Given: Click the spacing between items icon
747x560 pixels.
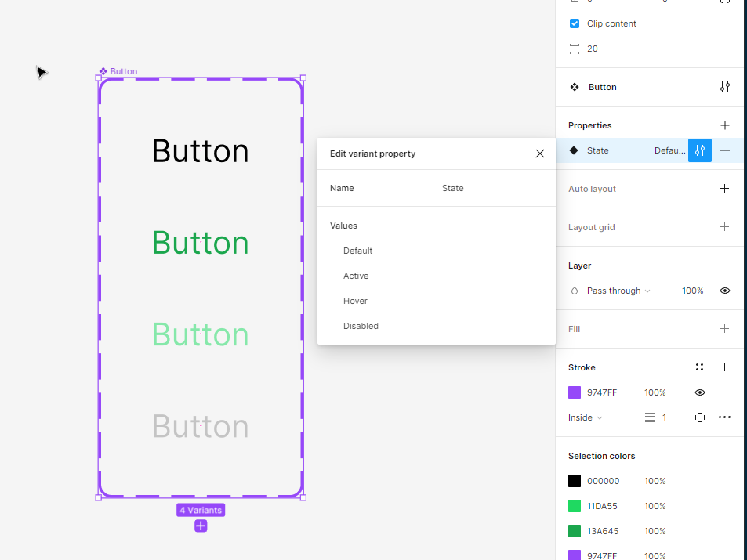Looking at the screenshot, I should pyautogui.click(x=575, y=49).
